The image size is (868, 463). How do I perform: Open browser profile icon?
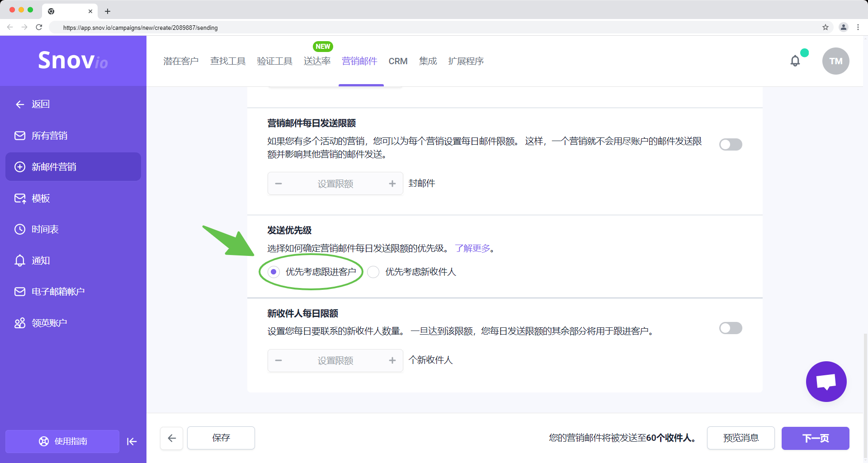844,27
